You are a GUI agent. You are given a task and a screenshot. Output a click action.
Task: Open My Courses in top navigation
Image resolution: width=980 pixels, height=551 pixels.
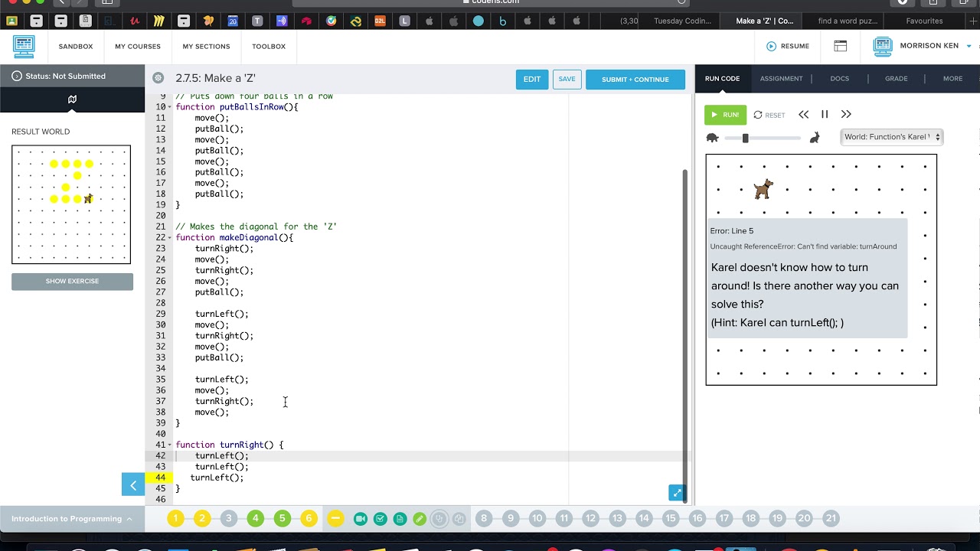[x=138, y=46]
